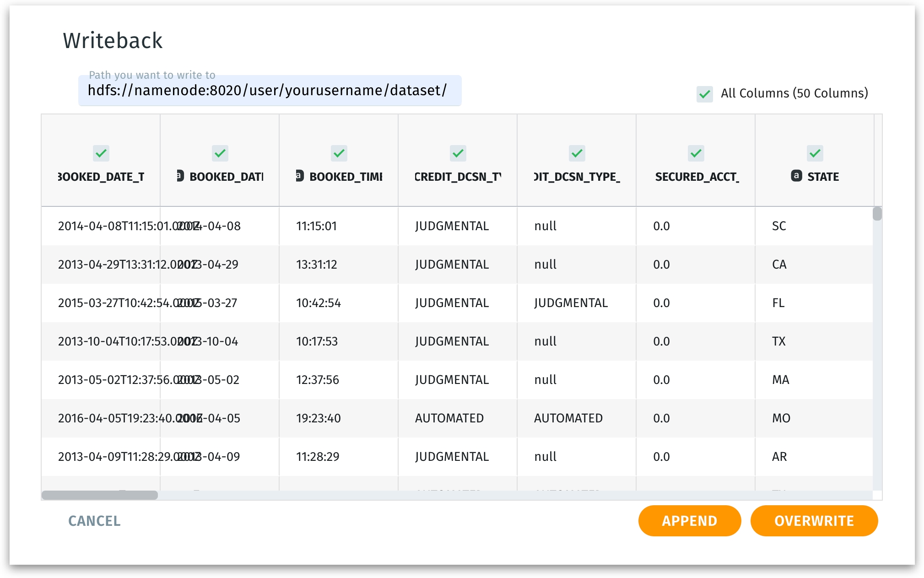Click type icon beside BOOKED_TIME header
Screen dimensions: 924x578
300,176
